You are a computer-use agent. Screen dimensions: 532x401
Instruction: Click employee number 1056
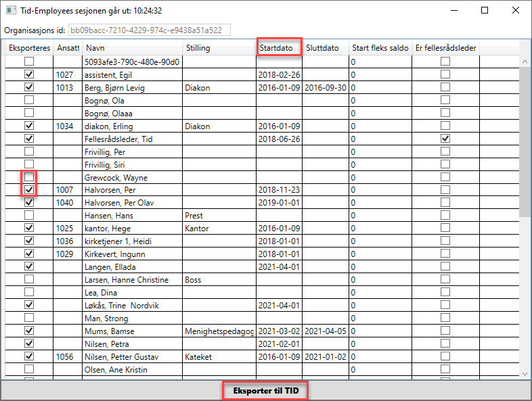pyautogui.click(x=68, y=357)
